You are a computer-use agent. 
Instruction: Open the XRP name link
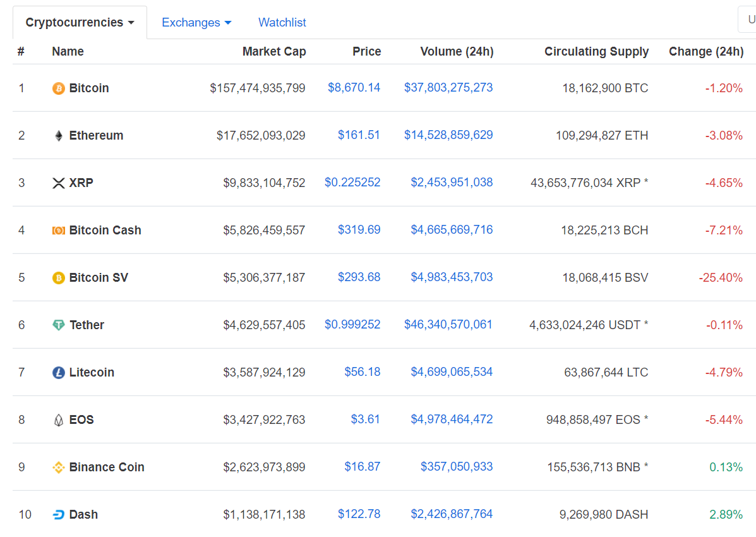coord(81,183)
